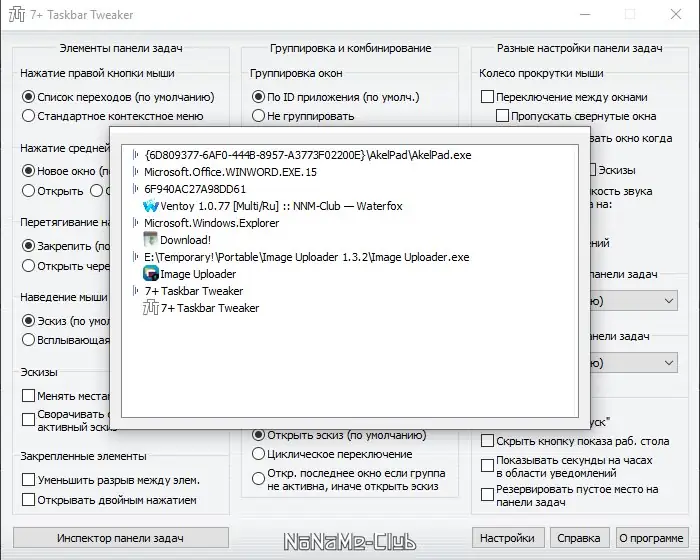Collapse the Microsoft.Office.WINWORD.EXE.15 group
Image resolution: width=700 pixels, height=560 pixels.
click(x=136, y=172)
